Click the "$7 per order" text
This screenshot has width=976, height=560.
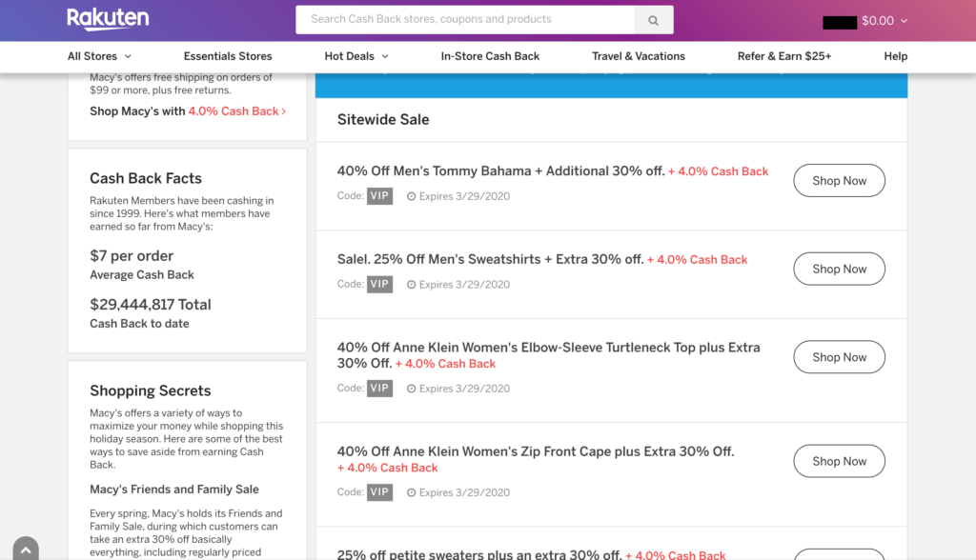[132, 256]
